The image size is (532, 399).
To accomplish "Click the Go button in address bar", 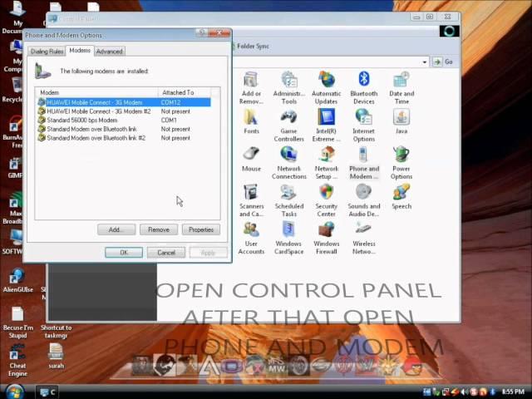I will click(444, 62).
